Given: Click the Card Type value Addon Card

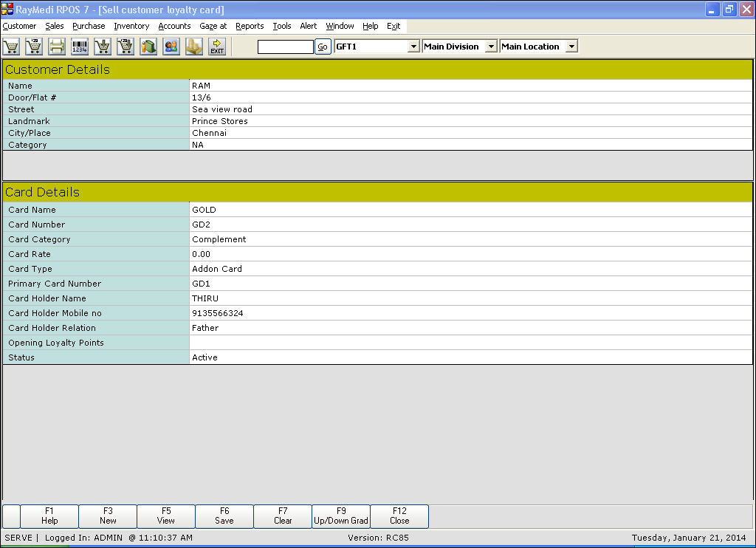Looking at the screenshot, I should click(x=217, y=269).
